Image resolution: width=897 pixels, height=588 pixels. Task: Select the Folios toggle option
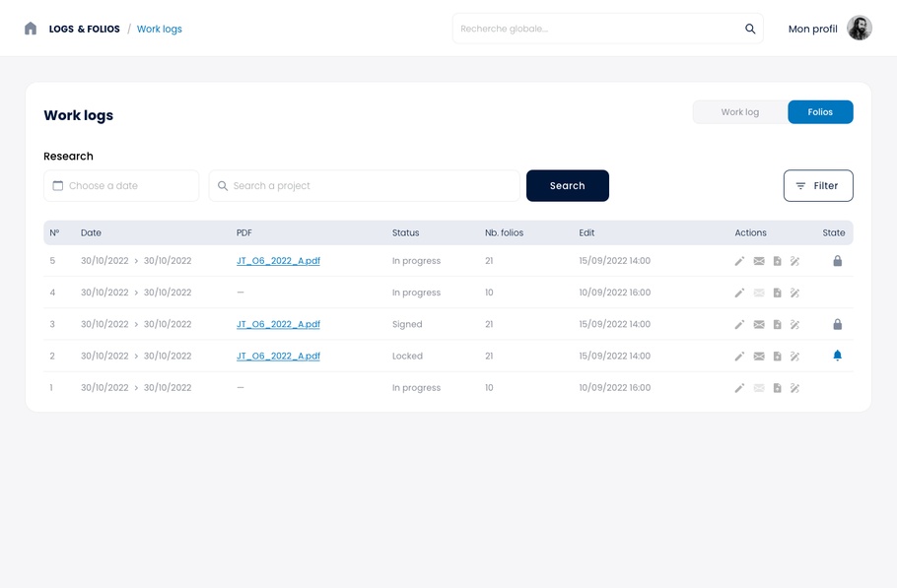[x=820, y=112]
